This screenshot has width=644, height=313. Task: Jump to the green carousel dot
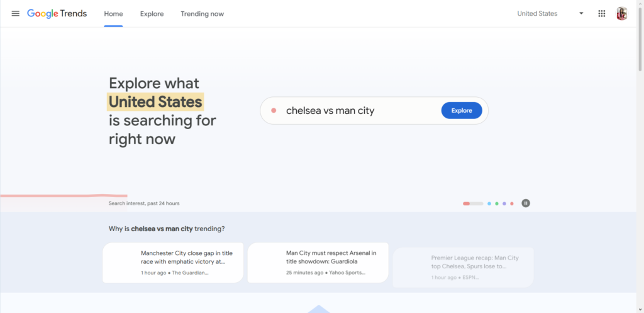tap(497, 203)
